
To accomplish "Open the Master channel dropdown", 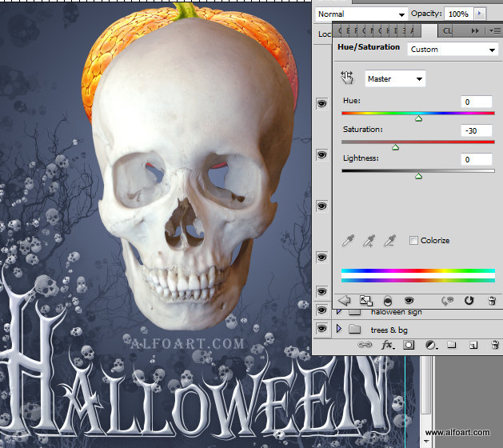I will (x=395, y=78).
